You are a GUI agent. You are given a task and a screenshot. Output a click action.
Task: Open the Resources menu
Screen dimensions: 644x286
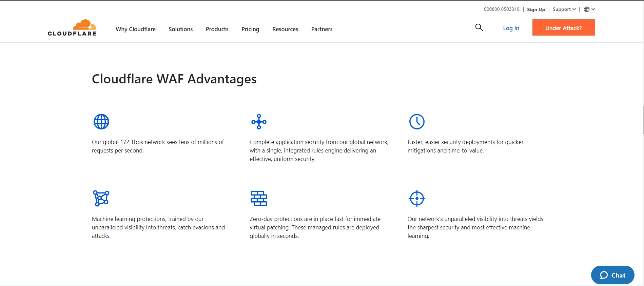(285, 29)
